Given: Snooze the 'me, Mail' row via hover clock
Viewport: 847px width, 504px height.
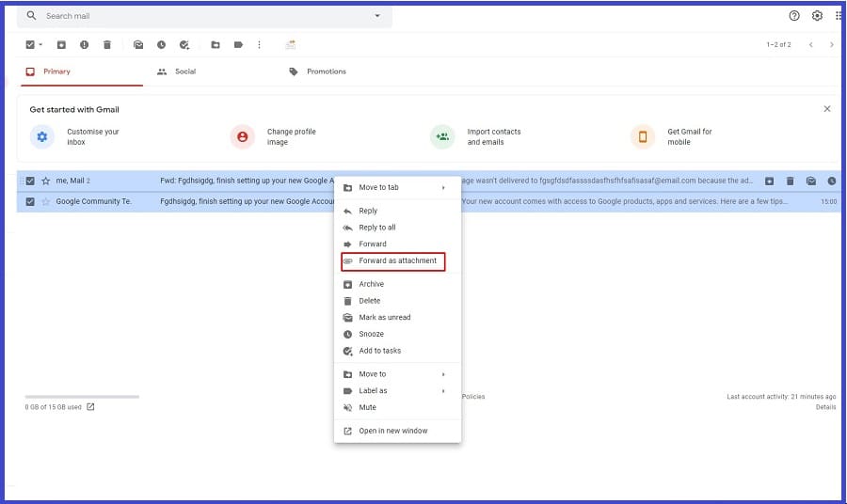Looking at the screenshot, I should (832, 181).
